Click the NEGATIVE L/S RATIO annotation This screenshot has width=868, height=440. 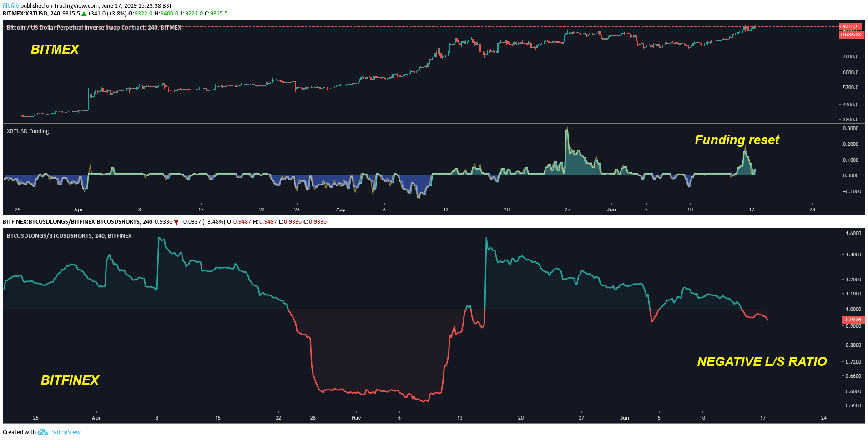tap(762, 361)
